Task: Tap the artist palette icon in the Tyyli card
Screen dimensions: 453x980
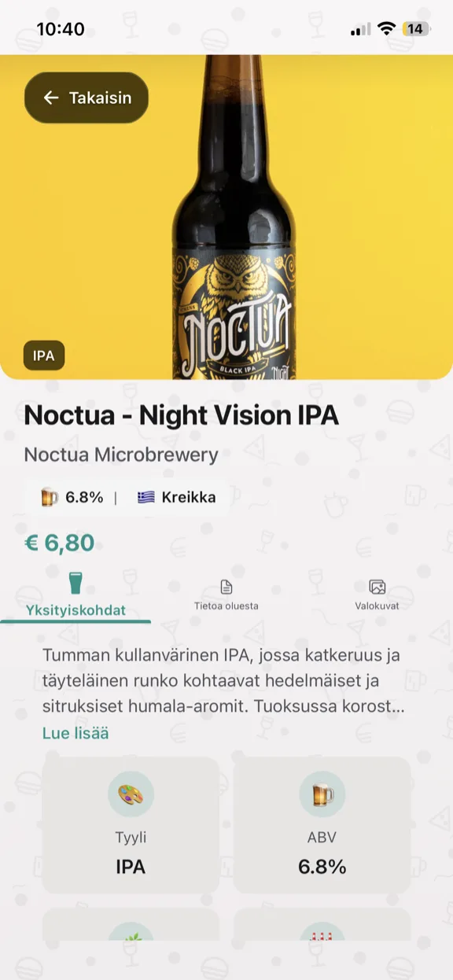Action: [131, 794]
